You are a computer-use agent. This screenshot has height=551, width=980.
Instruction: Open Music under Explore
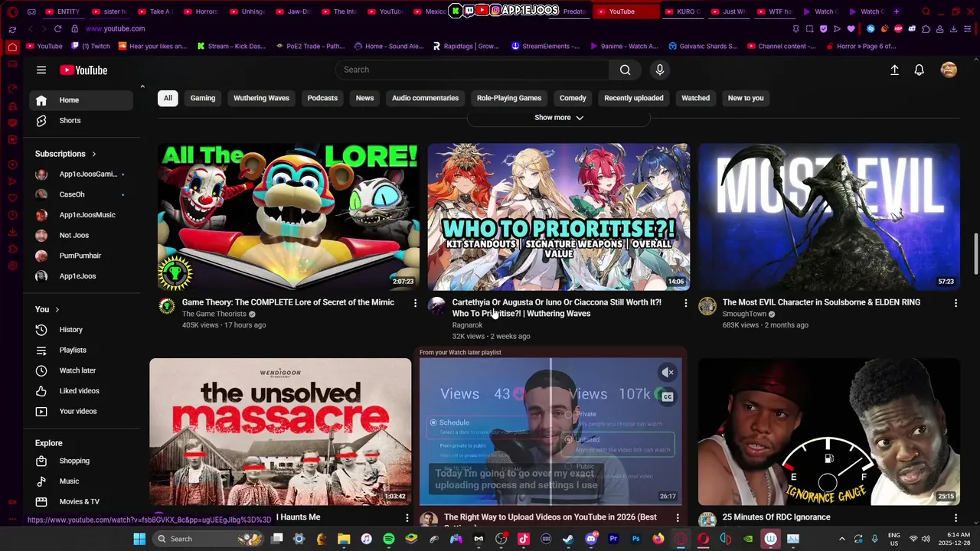(81, 481)
